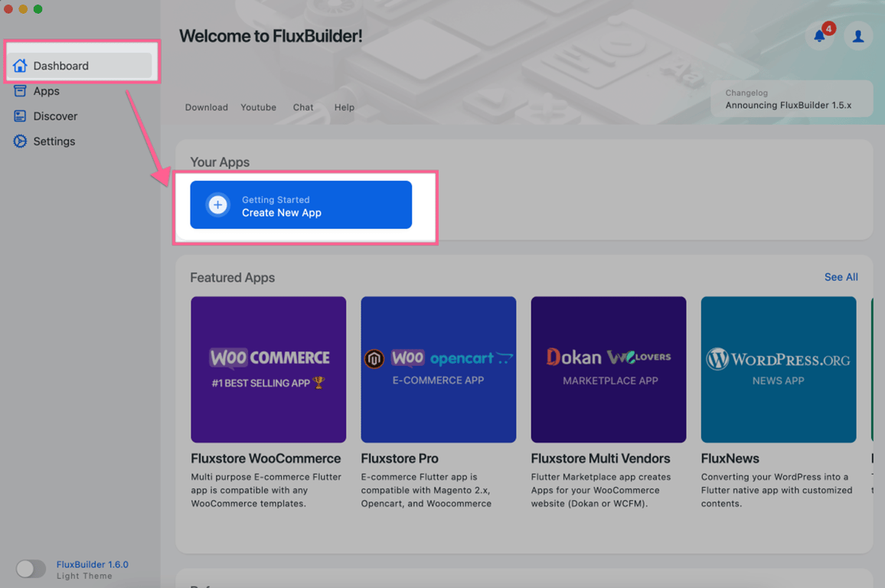The height and width of the screenshot is (588, 885).
Task: Click the Welcome to FluxBuilder heading
Action: click(270, 36)
